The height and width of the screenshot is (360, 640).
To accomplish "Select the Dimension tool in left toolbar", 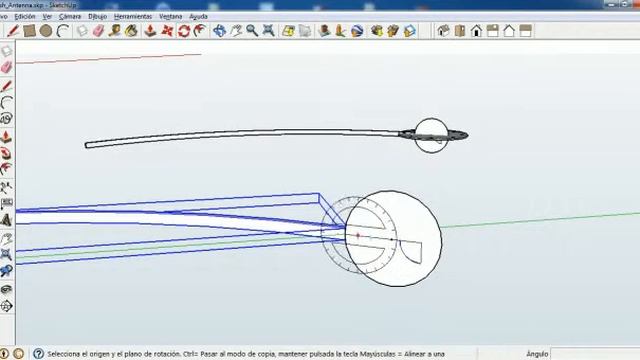I will coord(7,204).
